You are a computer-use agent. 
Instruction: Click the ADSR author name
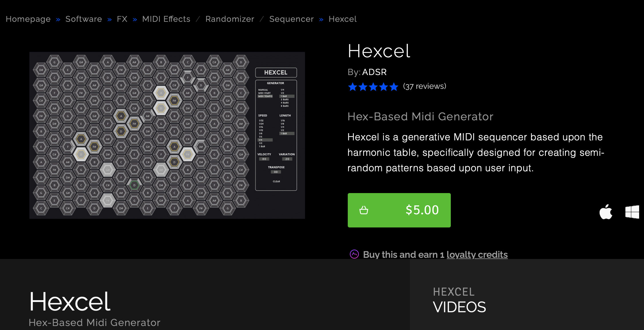point(374,72)
